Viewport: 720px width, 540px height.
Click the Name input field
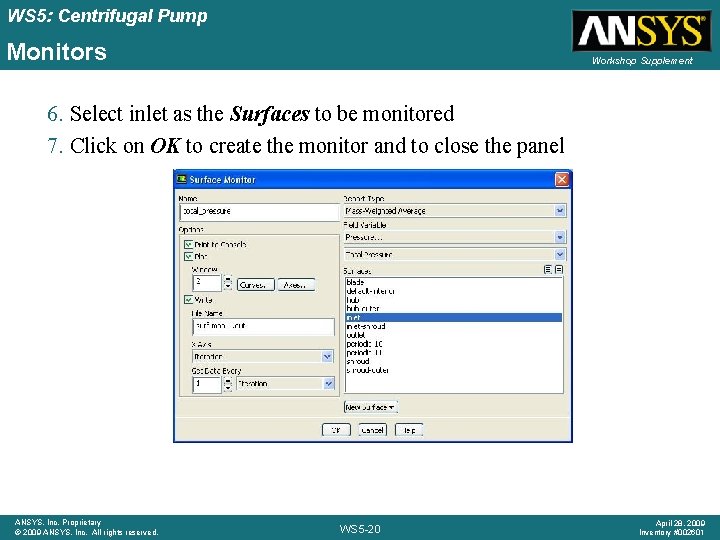(259, 212)
